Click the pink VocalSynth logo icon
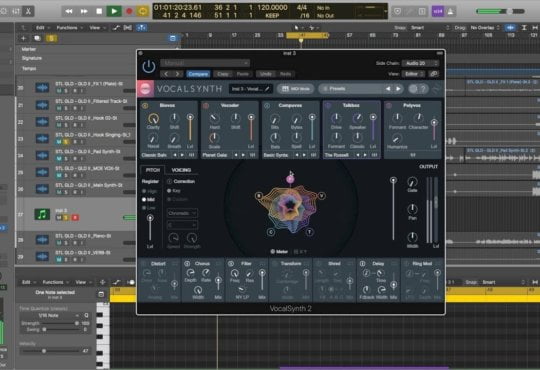This screenshot has width=540, height=370. point(146,89)
